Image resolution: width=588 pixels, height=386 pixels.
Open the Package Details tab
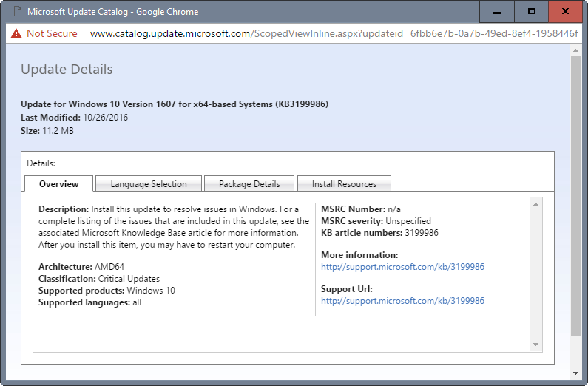249,184
